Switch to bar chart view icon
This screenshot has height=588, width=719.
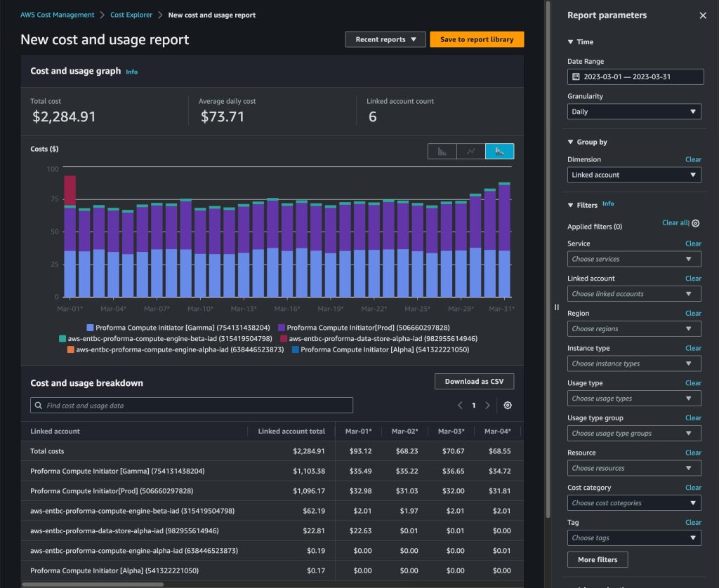point(442,152)
